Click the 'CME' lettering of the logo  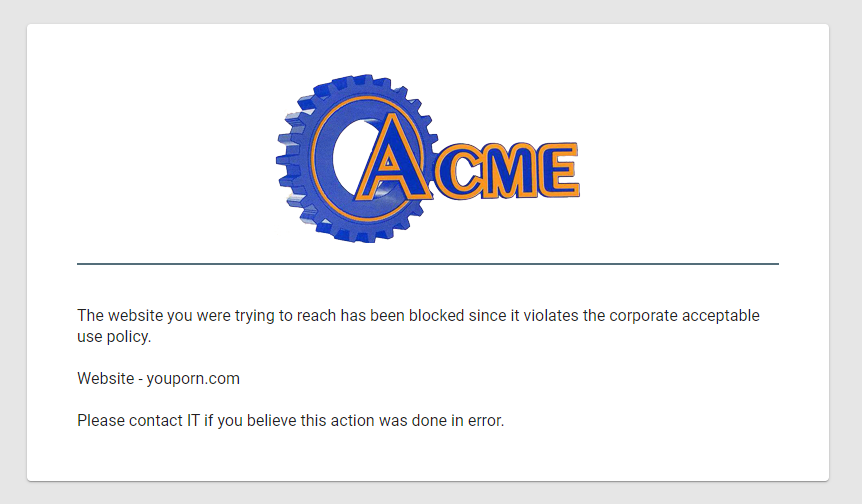point(506,169)
